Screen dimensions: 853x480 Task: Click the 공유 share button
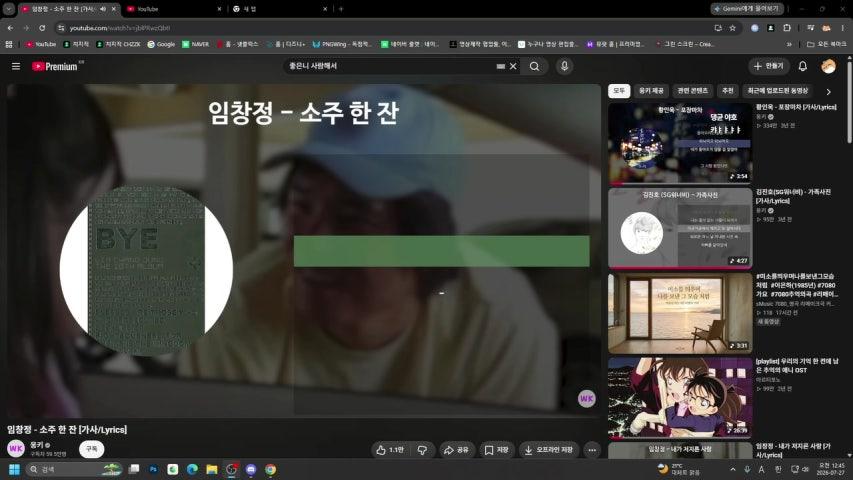[456, 450]
